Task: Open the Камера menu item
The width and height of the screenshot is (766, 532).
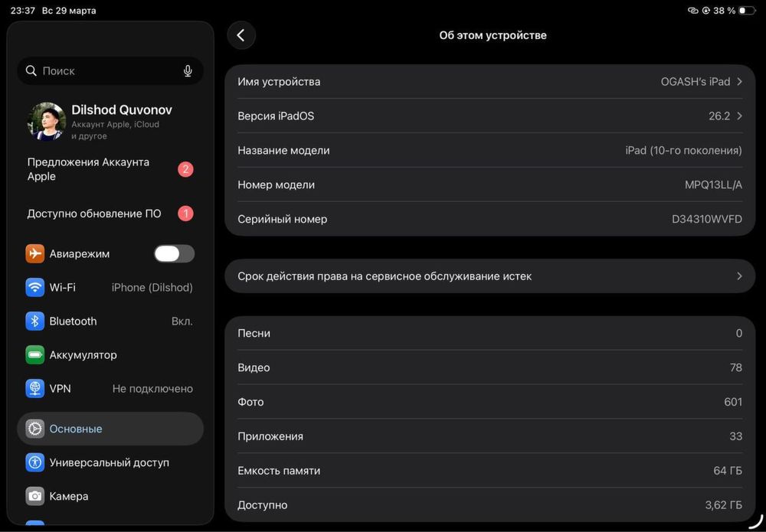Action: (x=110, y=496)
